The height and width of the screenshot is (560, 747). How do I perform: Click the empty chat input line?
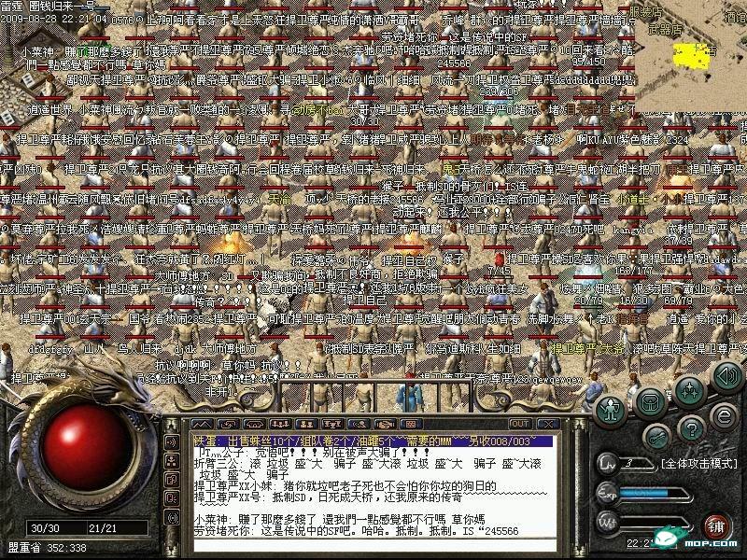374,545
